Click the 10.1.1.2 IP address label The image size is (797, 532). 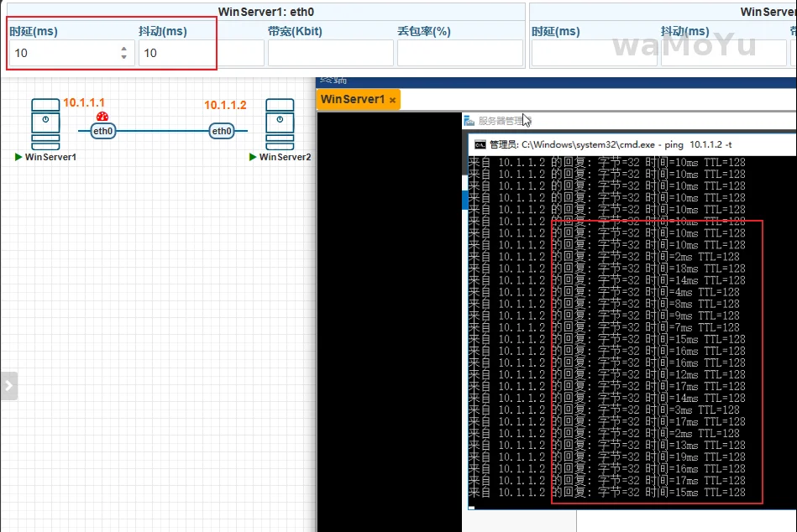(225, 105)
